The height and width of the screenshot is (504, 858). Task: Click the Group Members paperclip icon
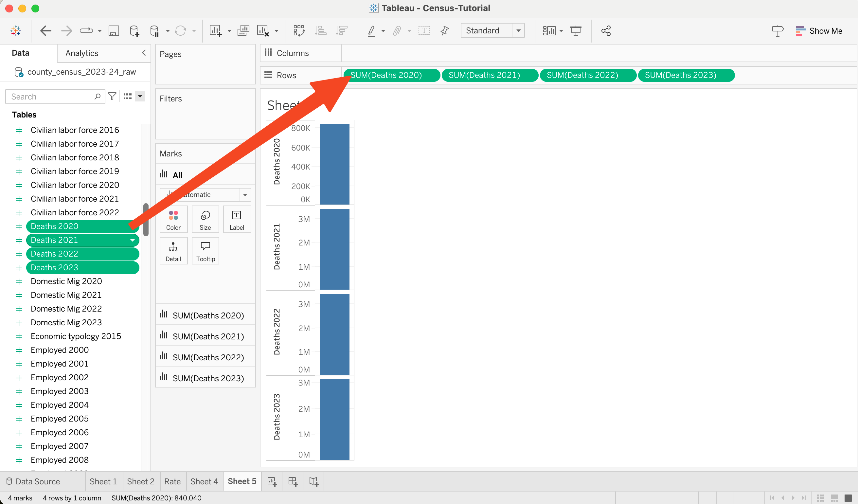tap(397, 31)
